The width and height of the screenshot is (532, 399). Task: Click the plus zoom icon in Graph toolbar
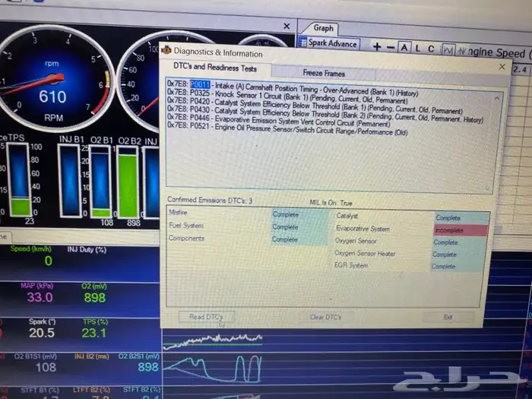[x=377, y=46]
